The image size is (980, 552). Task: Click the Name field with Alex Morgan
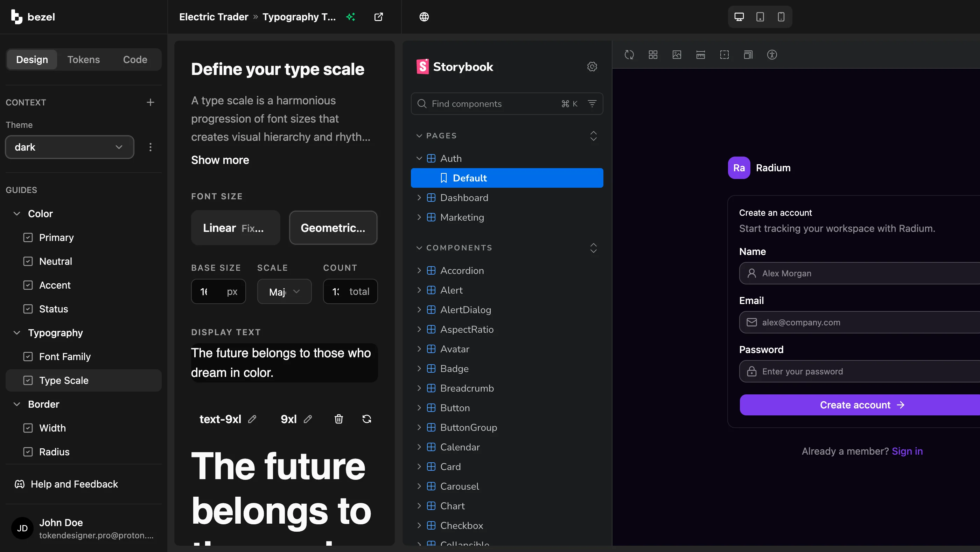tap(860, 273)
